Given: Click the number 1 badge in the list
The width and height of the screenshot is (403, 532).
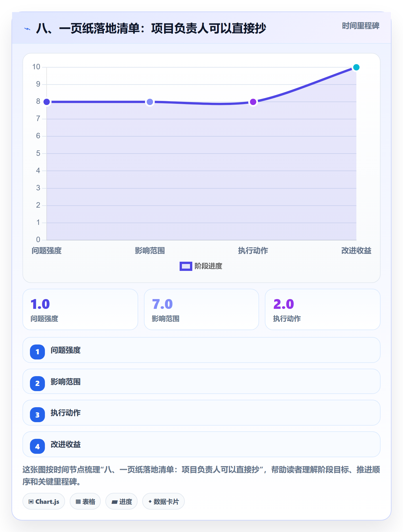Looking at the screenshot, I should [x=37, y=352].
